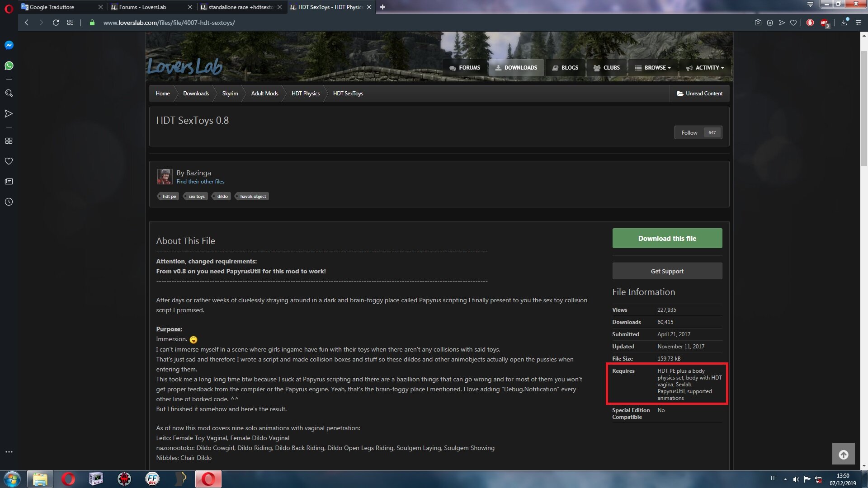Click the scroll to top arrow button
Viewport: 868px width, 488px height.
[x=844, y=454]
